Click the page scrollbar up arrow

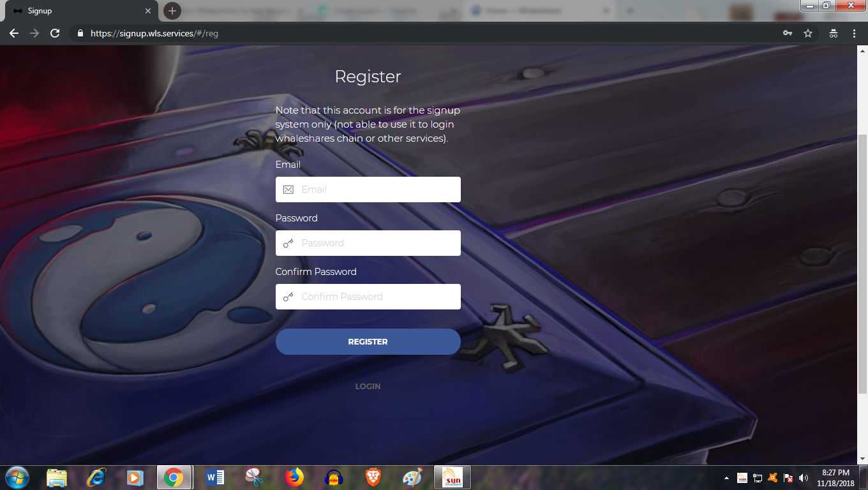tap(863, 50)
